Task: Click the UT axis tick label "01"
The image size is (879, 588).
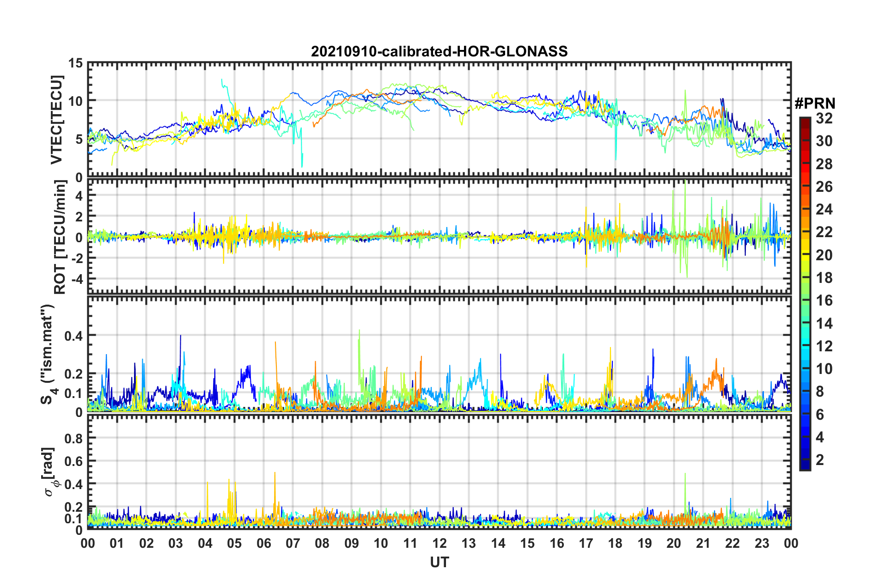Action: point(117,543)
